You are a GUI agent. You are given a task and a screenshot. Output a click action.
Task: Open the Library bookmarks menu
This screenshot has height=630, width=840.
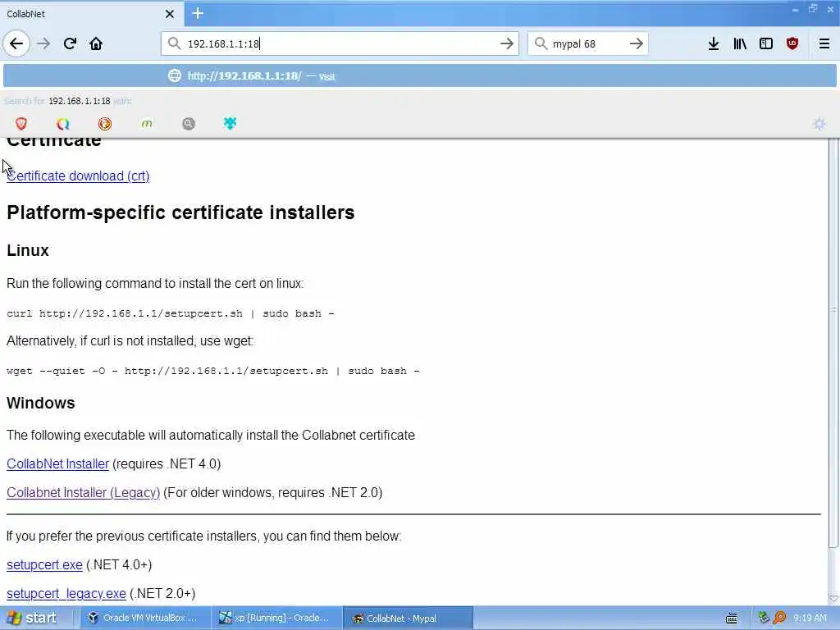coord(740,43)
